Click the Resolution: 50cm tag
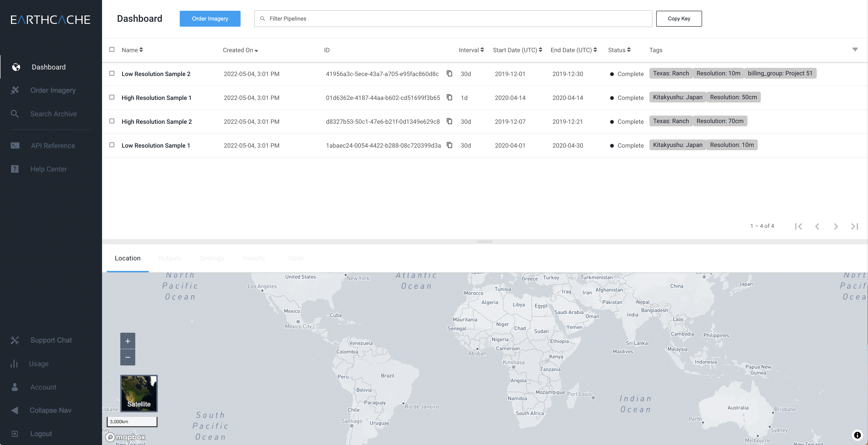868x445 pixels. [x=733, y=97]
